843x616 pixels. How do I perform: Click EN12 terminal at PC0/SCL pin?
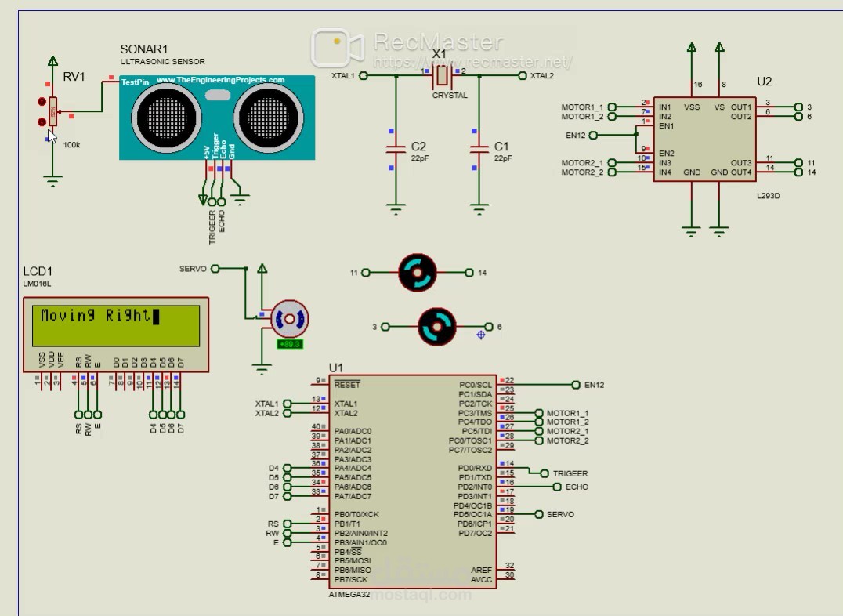(576, 385)
